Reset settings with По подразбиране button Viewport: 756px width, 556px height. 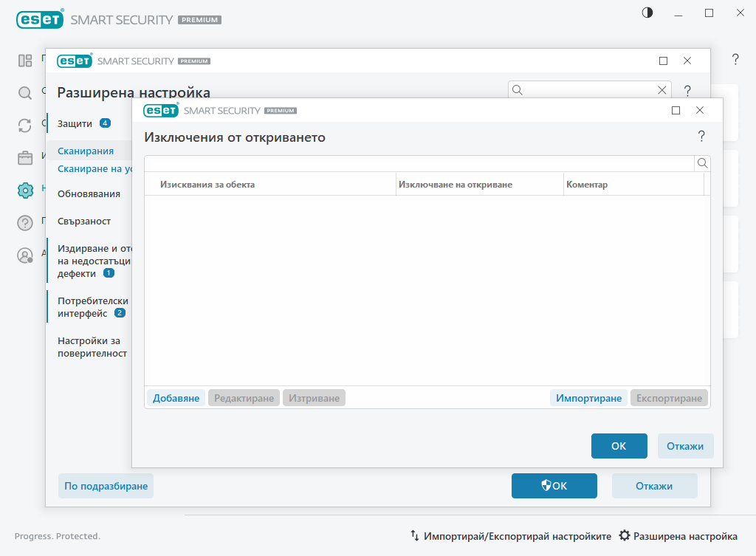tap(106, 486)
